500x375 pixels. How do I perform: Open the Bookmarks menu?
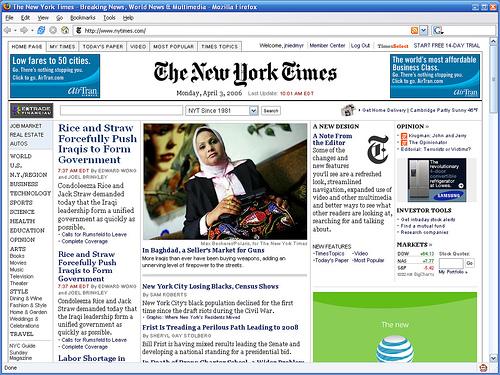click(83, 18)
